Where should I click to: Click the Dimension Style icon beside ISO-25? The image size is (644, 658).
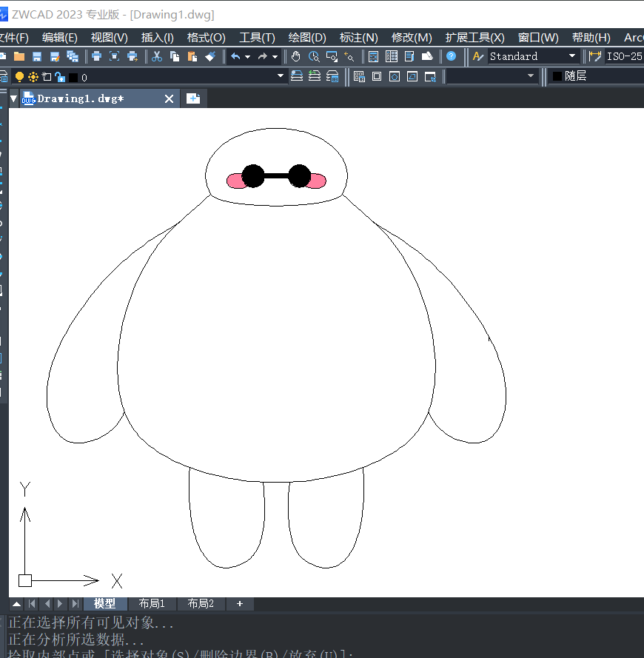coord(595,56)
